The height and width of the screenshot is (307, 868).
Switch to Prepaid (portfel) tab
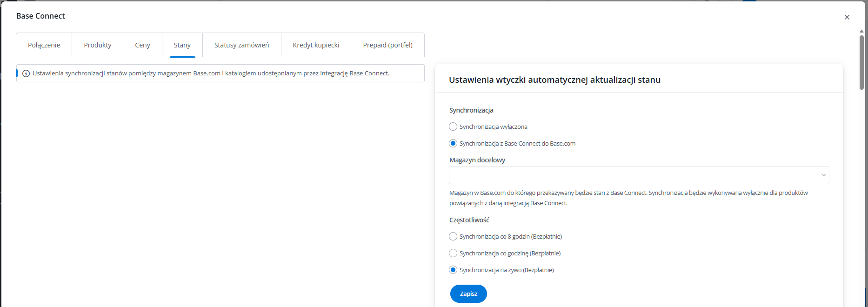click(x=388, y=45)
